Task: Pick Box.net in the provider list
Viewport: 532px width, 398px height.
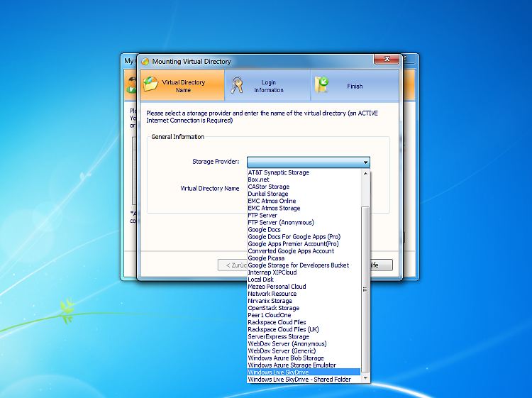Action: click(x=258, y=179)
